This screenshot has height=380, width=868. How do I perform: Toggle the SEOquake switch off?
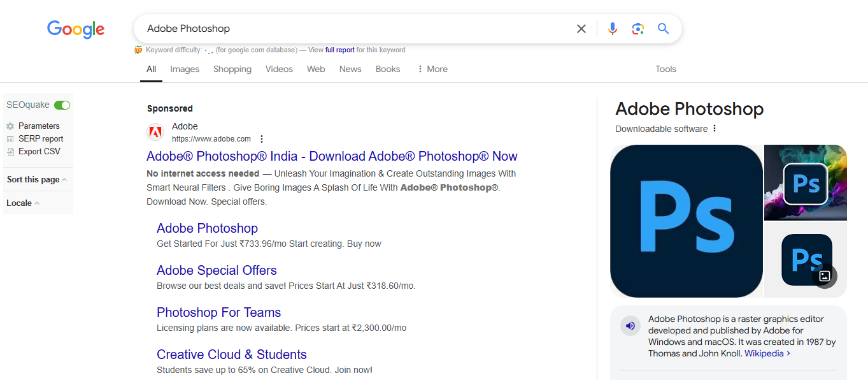62,105
